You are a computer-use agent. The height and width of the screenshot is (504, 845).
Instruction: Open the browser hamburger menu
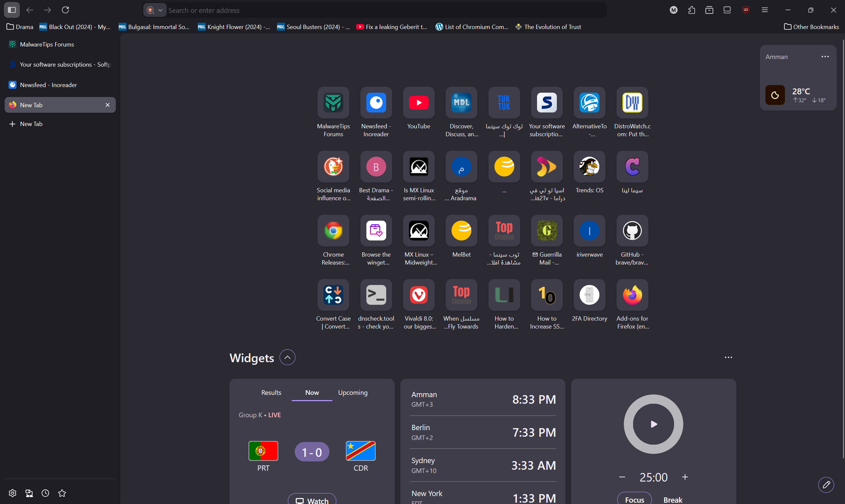[764, 10]
